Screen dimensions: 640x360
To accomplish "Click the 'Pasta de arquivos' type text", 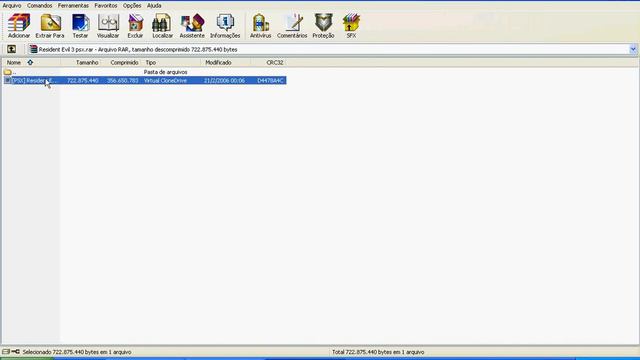I will (165, 72).
